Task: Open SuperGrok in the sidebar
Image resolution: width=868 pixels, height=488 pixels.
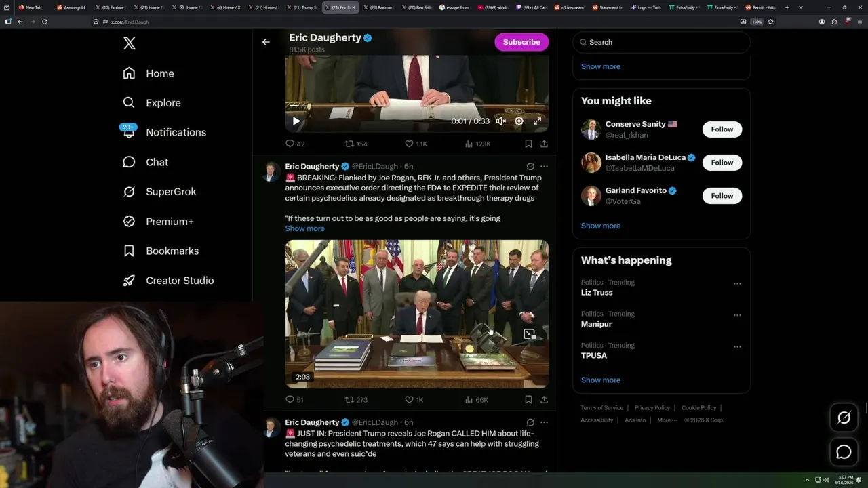Action: pyautogui.click(x=160, y=192)
